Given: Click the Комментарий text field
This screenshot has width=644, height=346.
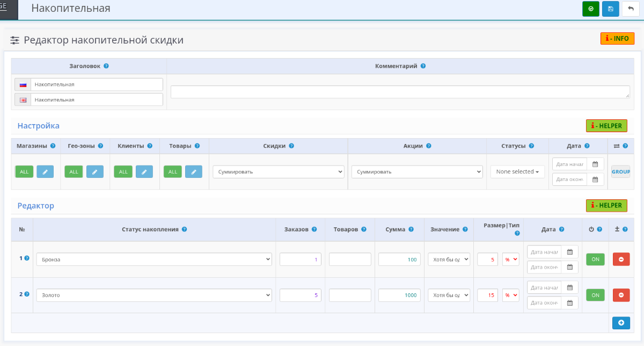Looking at the screenshot, I should coord(400,92).
